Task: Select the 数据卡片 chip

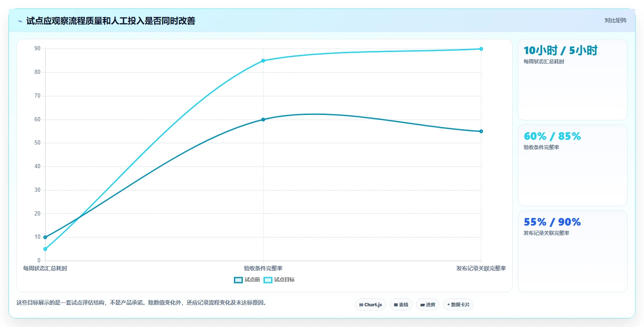Action: click(458, 305)
